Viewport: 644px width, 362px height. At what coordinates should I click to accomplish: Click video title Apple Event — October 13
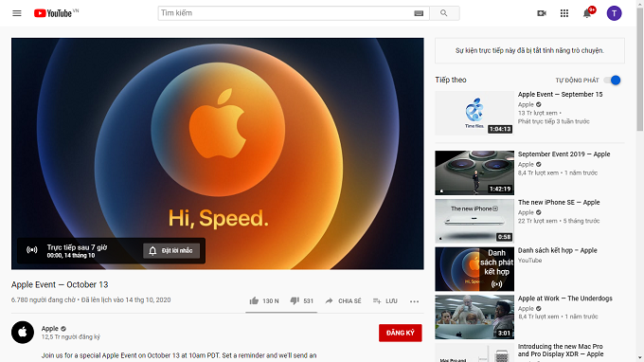click(60, 284)
